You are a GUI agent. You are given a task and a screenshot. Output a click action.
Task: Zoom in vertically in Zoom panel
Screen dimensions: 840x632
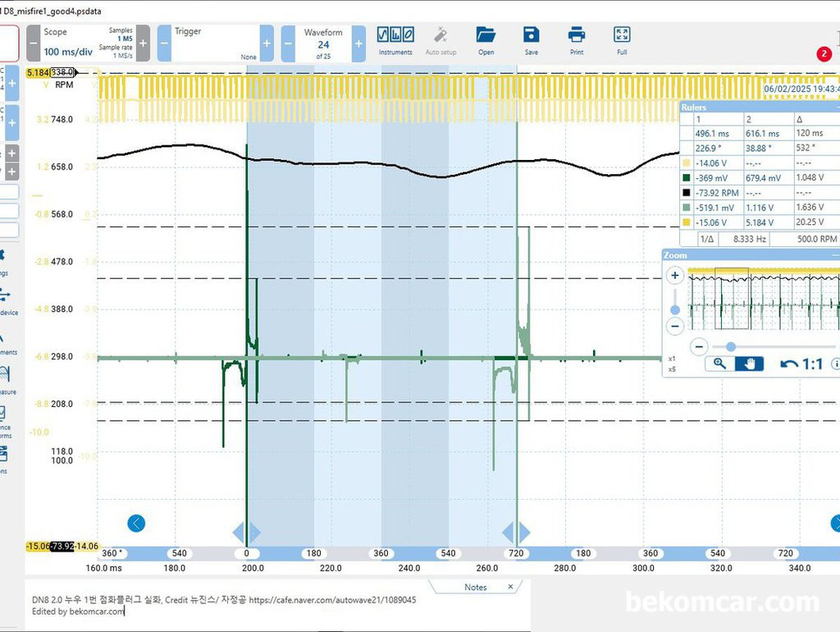click(x=675, y=276)
